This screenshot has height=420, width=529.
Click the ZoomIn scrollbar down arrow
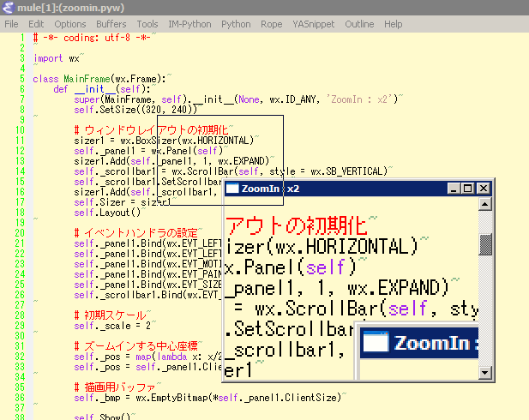click(484, 373)
